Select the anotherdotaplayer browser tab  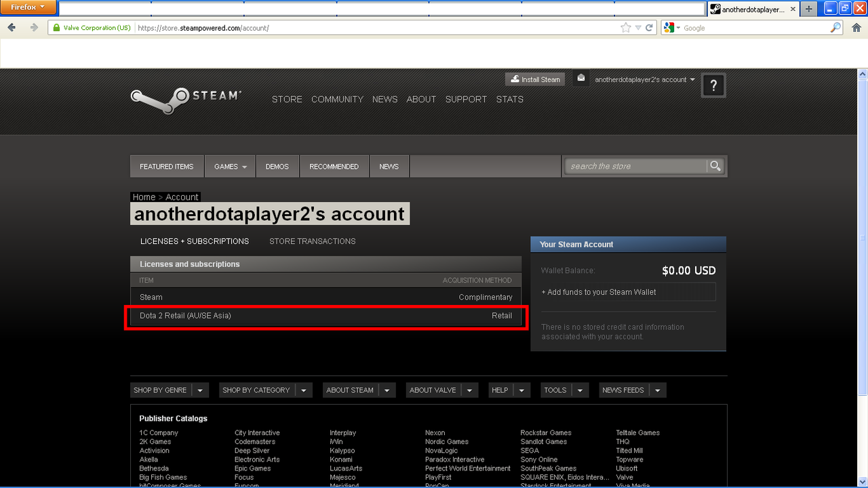752,9
